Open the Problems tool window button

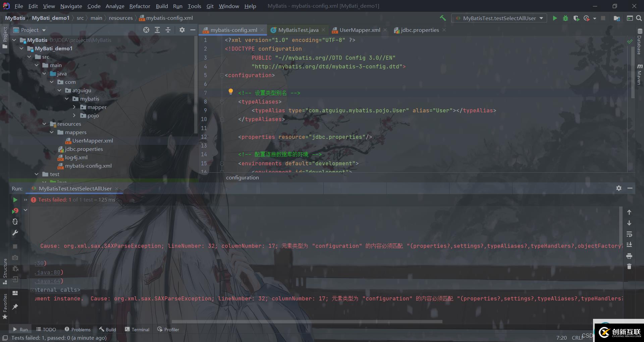77,330
